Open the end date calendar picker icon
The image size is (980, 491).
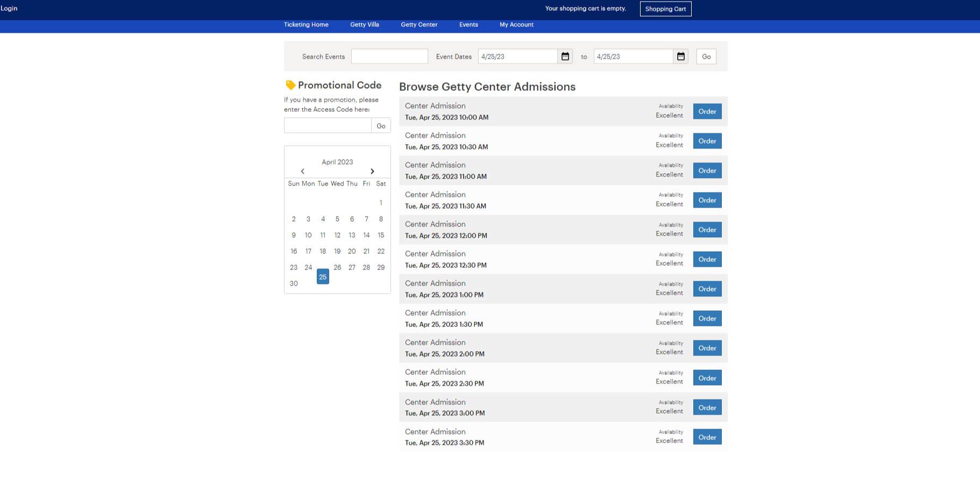(680, 56)
